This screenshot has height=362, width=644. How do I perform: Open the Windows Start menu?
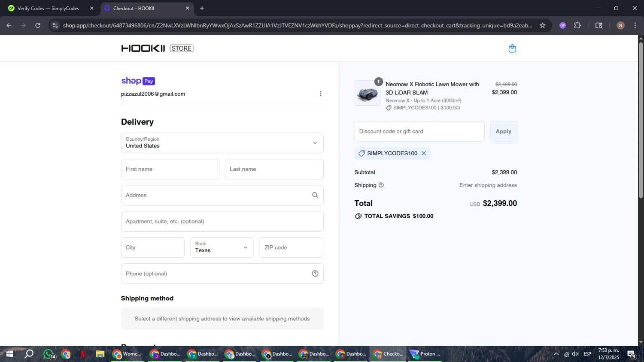[9, 354]
